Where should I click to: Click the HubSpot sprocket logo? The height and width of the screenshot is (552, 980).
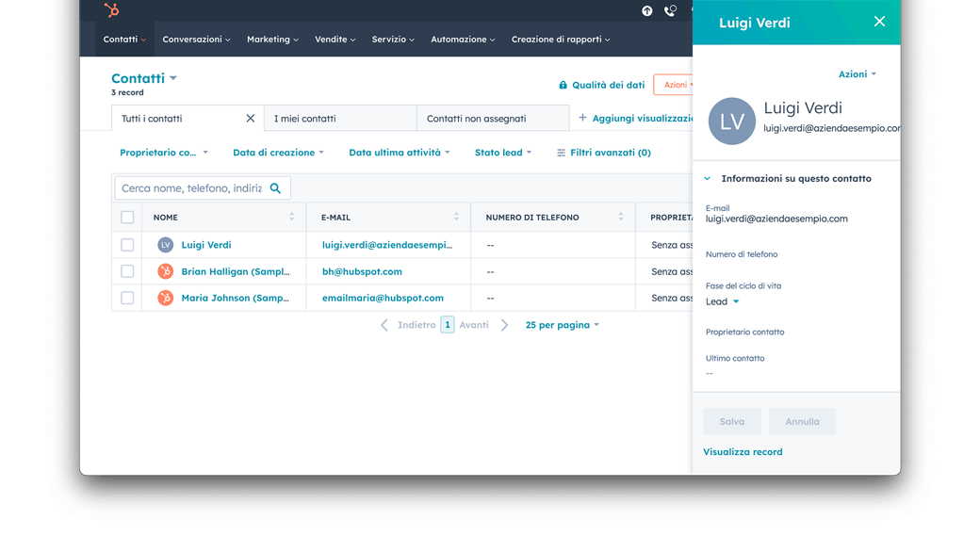(112, 10)
